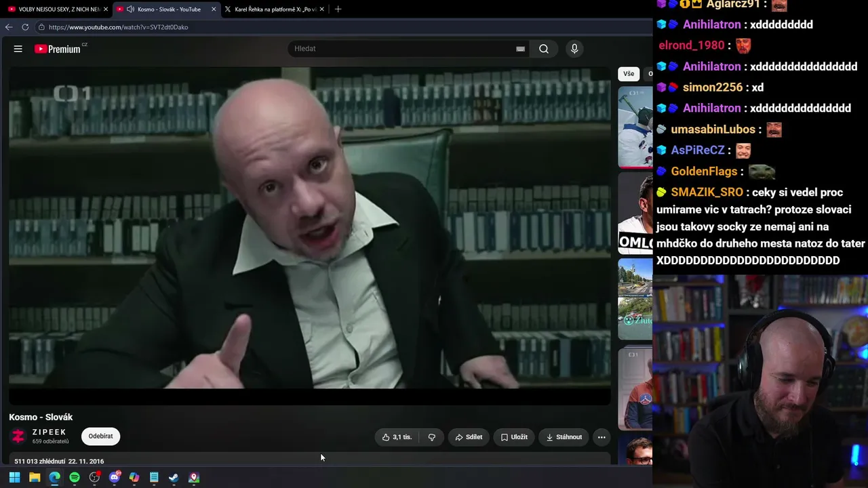Close the Kosmo - Slovák tab
This screenshot has width=868, height=488.
[x=214, y=9]
